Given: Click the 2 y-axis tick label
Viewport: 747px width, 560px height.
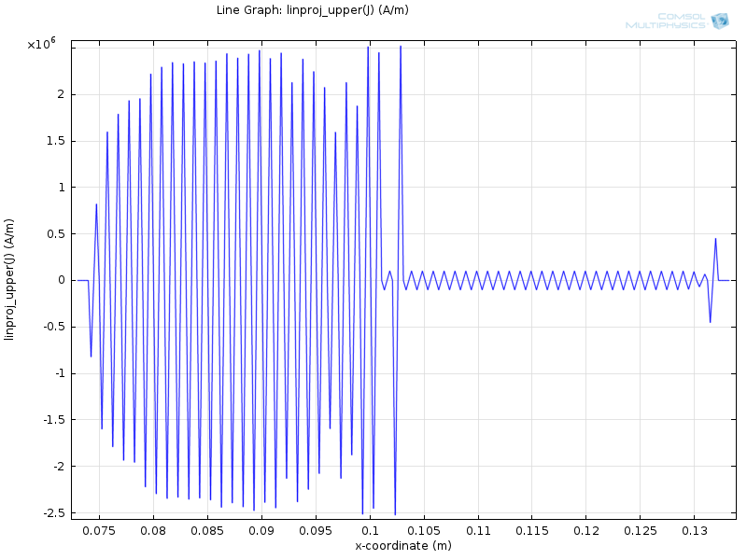Looking at the screenshot, I should [60, 94].
